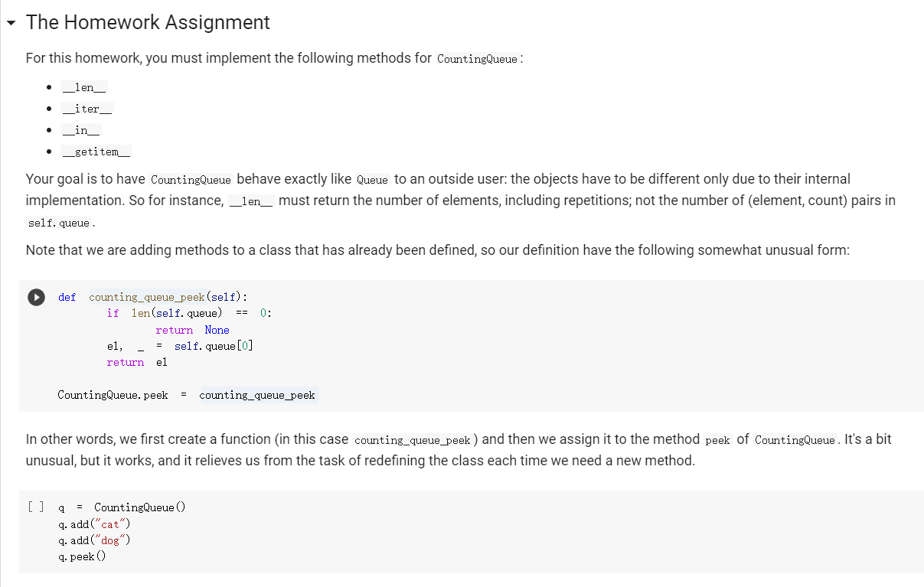Screen dimensions: 924x587
Task: Click the disclosure triangle beside the heading
Action: tap(10, 23)
